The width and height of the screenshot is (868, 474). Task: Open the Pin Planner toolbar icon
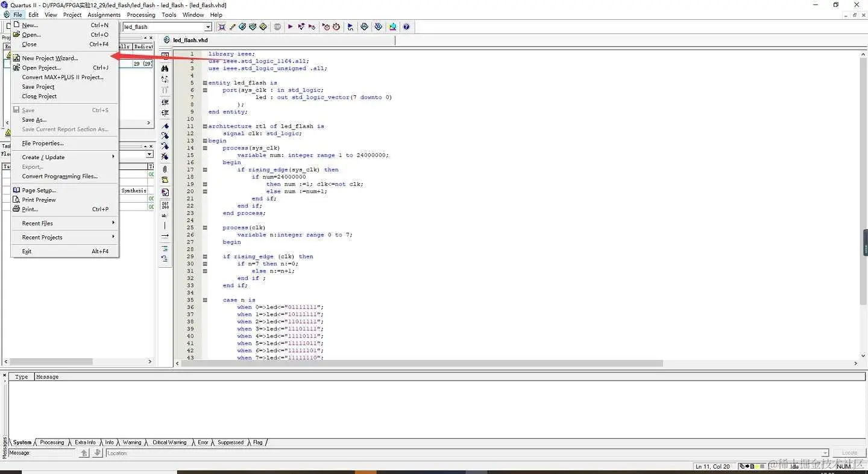pyautogui.click(x=242, y=27)
